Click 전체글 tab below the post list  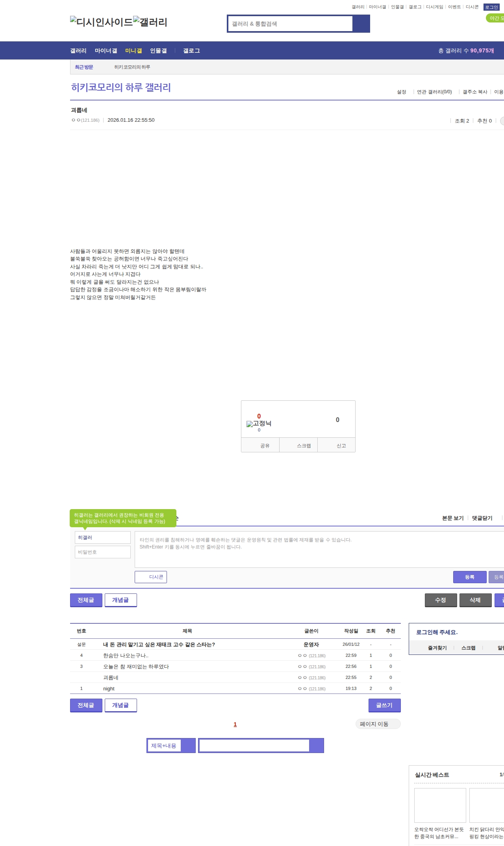click(x=86, y=705)
